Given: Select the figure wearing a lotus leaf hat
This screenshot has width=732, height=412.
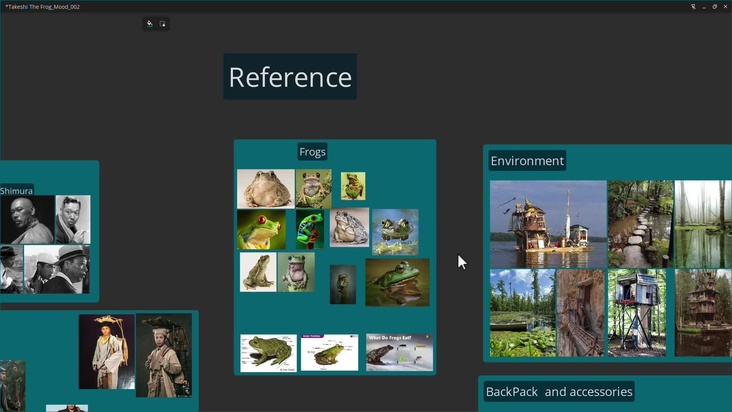Looking at the screenshot, I should [x=106, y=352].
